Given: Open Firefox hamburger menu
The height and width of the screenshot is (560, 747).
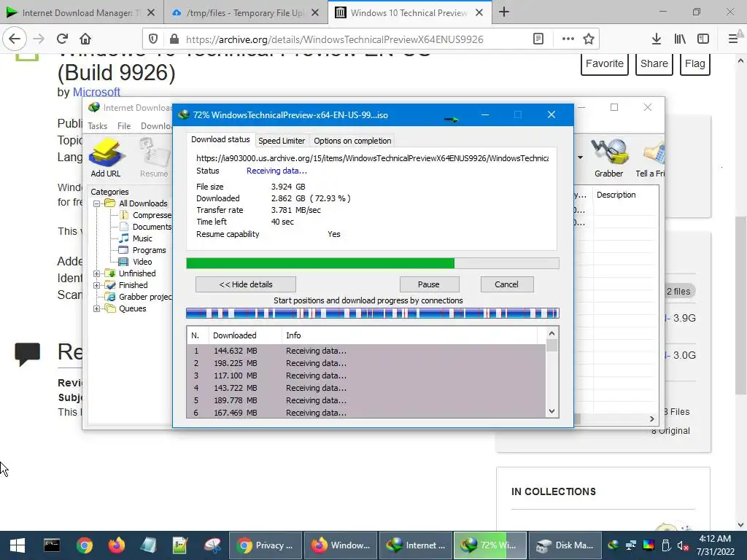Looking at the screenshot, I should point(732,39).
